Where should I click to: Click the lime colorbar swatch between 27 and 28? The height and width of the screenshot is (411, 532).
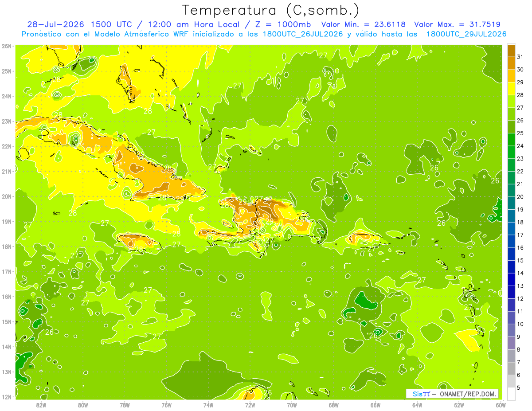pyautogui.click(x=511, y=102)
